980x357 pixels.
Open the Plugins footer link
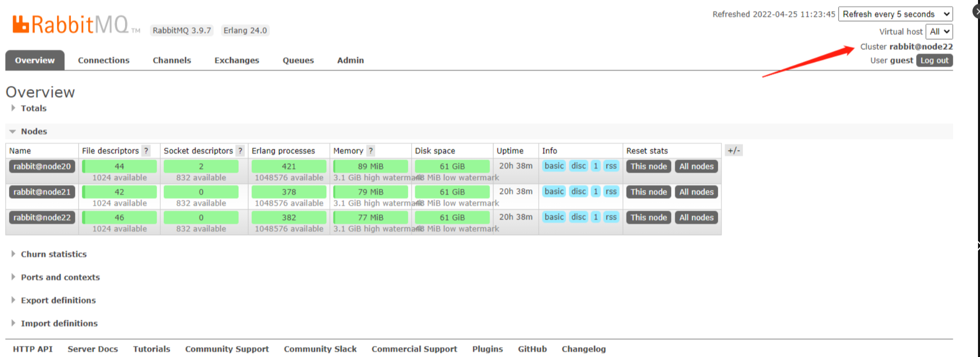coord(487,349)
